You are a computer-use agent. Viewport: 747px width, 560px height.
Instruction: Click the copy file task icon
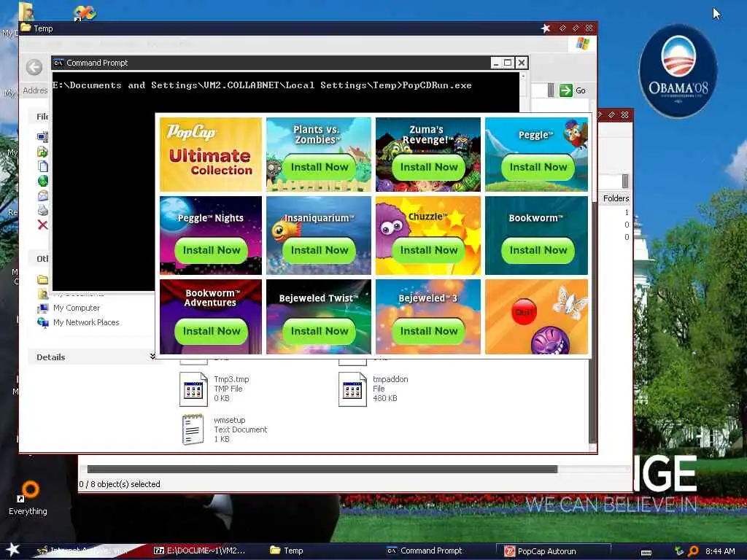click(43, 166)
